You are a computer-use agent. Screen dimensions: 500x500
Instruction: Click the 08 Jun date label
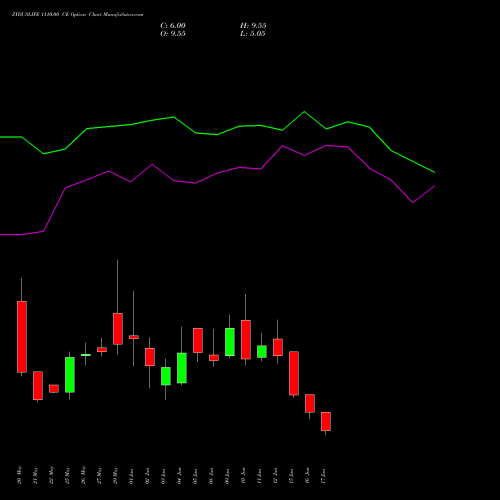pos(212,476)
